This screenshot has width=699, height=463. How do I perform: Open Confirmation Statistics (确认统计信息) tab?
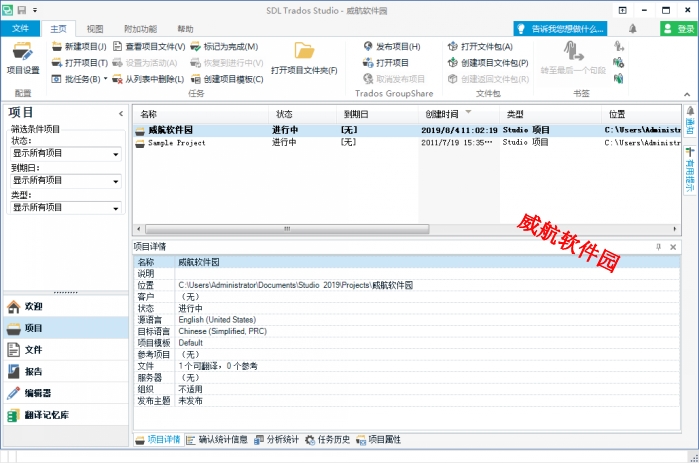coord(217,440)
